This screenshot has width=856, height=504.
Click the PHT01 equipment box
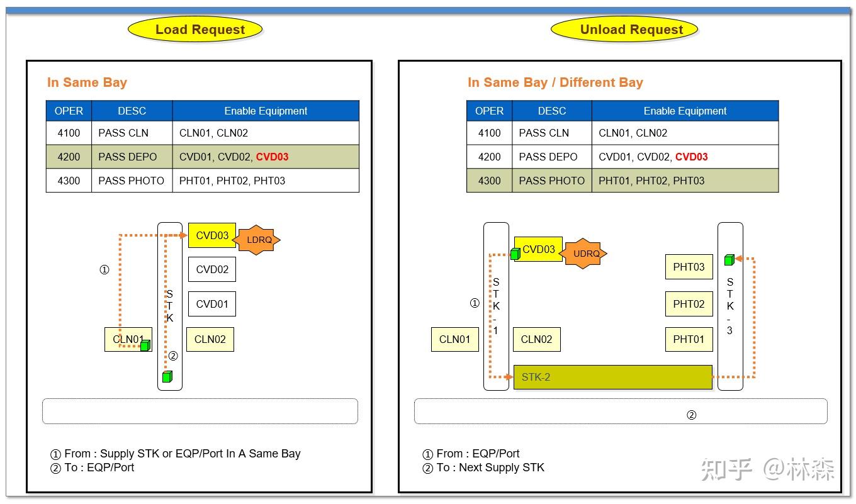(x=689, y=339)
